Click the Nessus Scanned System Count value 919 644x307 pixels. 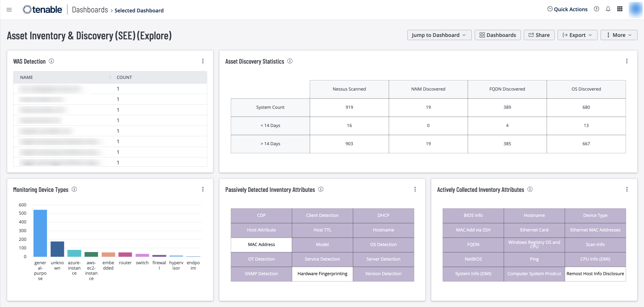(x=349, y=107)
